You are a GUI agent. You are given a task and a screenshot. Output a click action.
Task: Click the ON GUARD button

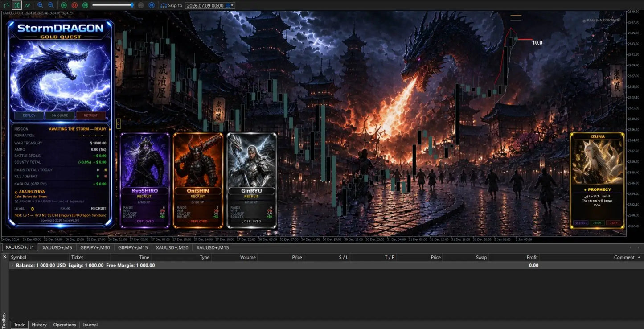pyautogui.click(x=60, y=115)
